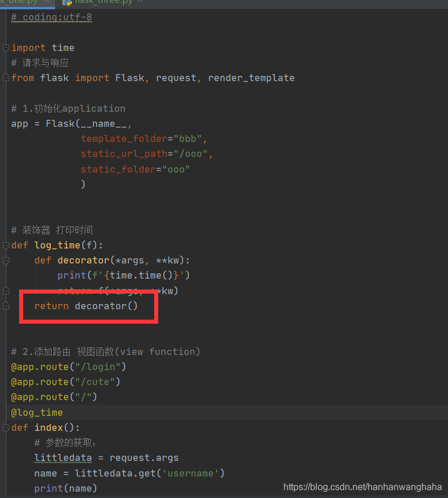The height and width of the screenshot is (498, 448).
Task: Toggle fold end marker at 'return decorator()'
Action: tap(6, 306)
